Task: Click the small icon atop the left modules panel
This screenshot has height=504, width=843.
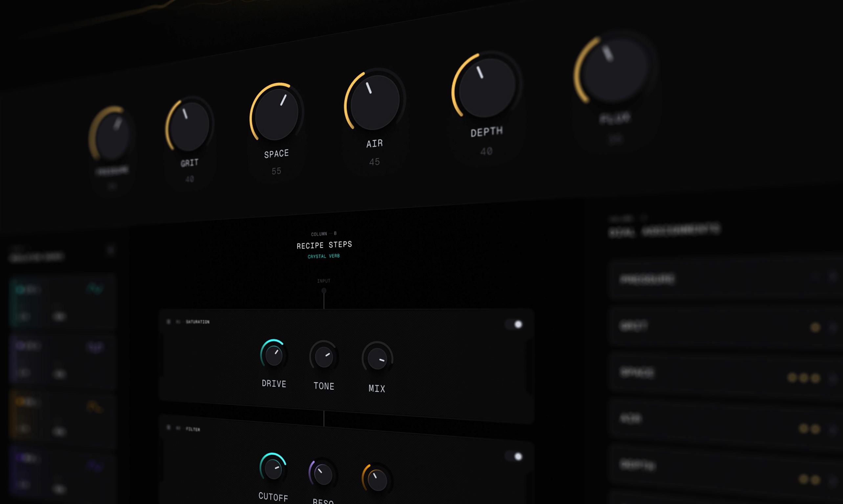Action: 110,250
